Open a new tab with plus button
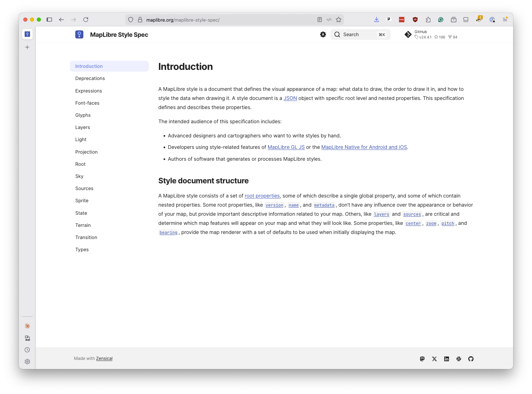This screenshot has height=394, width=532. pyautogui.click(x=27, y=47)
